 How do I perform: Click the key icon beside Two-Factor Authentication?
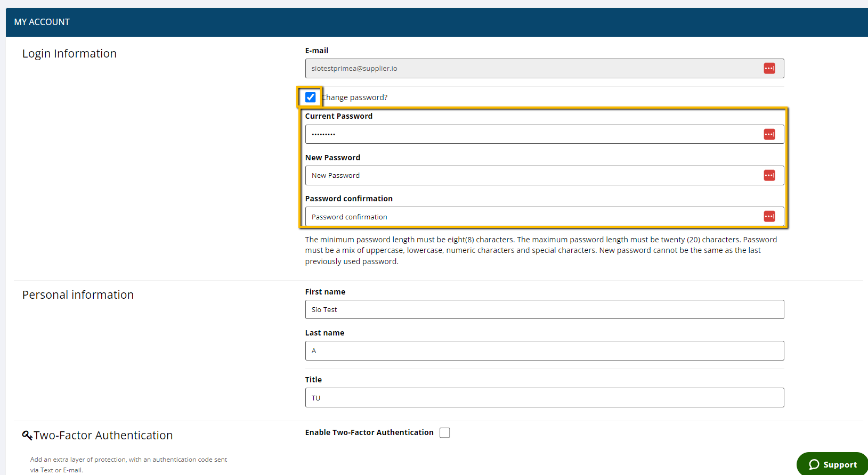pos(27,436)
